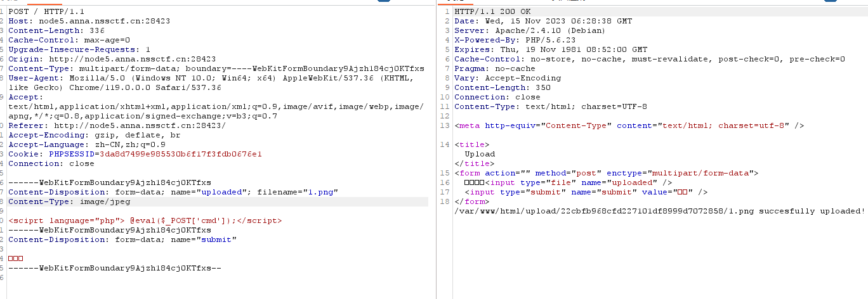Click the '/var/www/html/upload' succesfully uploaded line
This screenshot has width=868, height=299.
click(x=660, y=211)
